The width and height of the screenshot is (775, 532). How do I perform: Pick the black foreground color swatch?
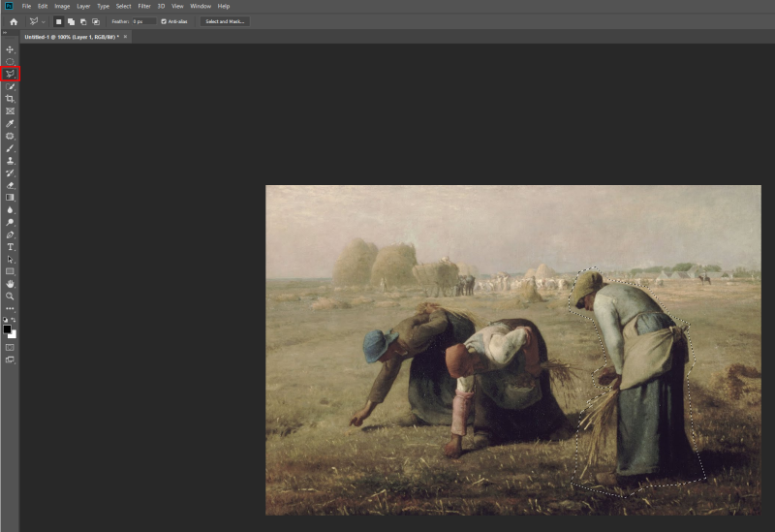(x=7, y=329)
